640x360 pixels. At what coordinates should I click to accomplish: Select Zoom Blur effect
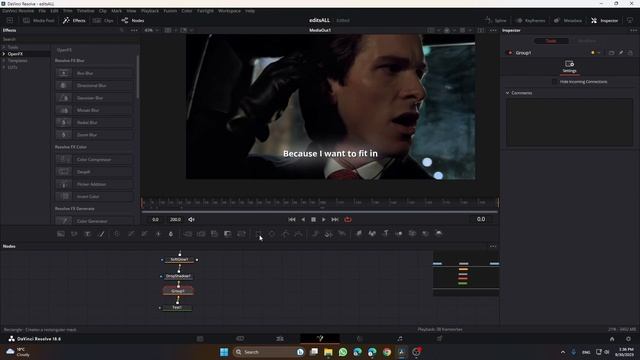click(94, 135)
